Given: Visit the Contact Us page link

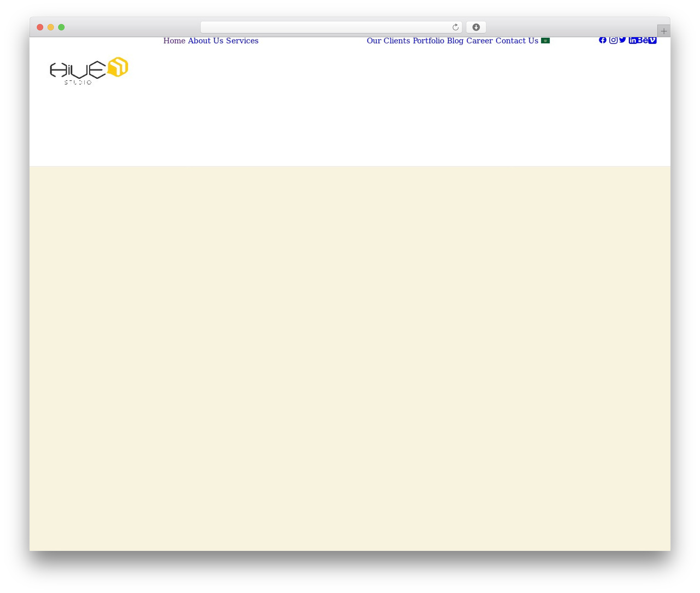Looking at the screenshot, I should click(517, 41).
